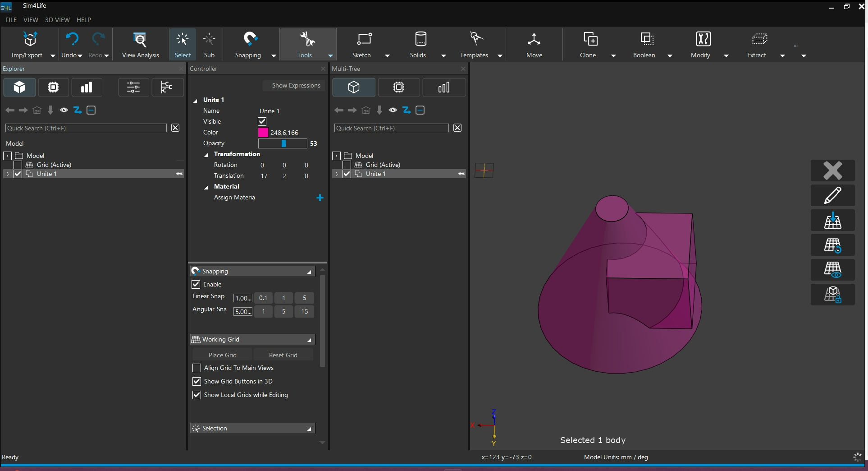This screenshot has width=868, height=471.
Task: Collapse the Transformation section in Controller
Action: click(x=206, y=154)
